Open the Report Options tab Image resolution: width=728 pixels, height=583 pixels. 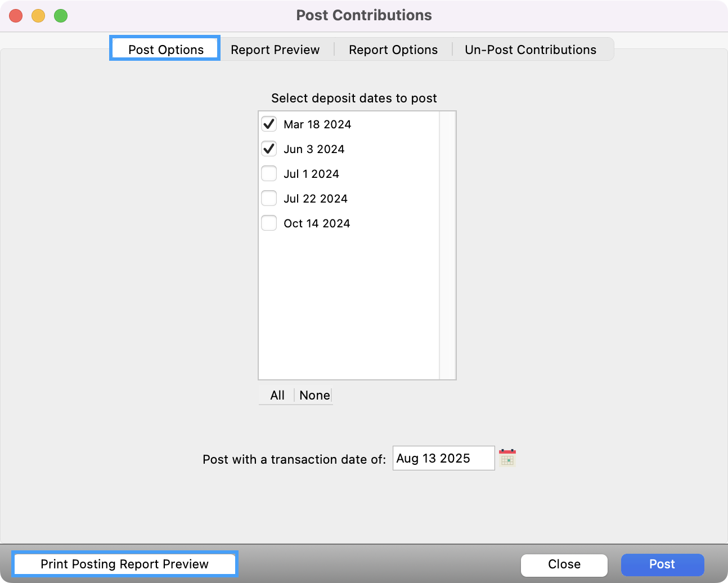[x=393, y=50]
